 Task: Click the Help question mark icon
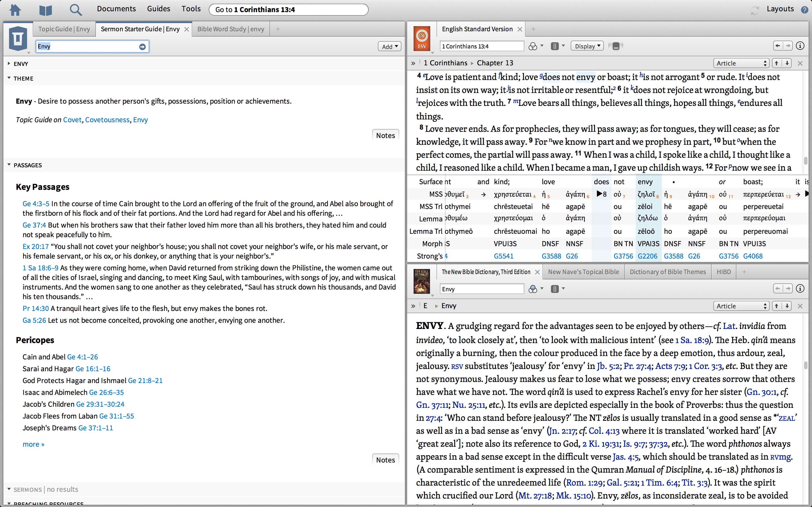coord(804,10)
